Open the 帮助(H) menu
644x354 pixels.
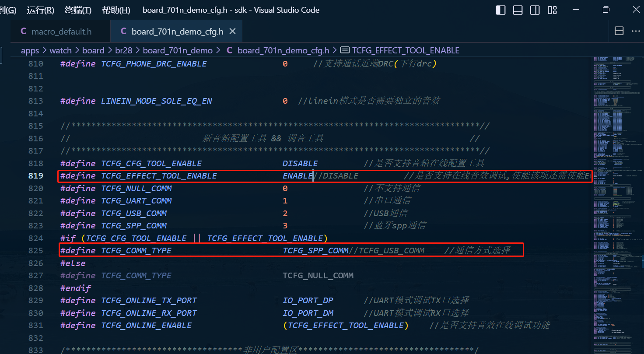[x=116, y=10]
